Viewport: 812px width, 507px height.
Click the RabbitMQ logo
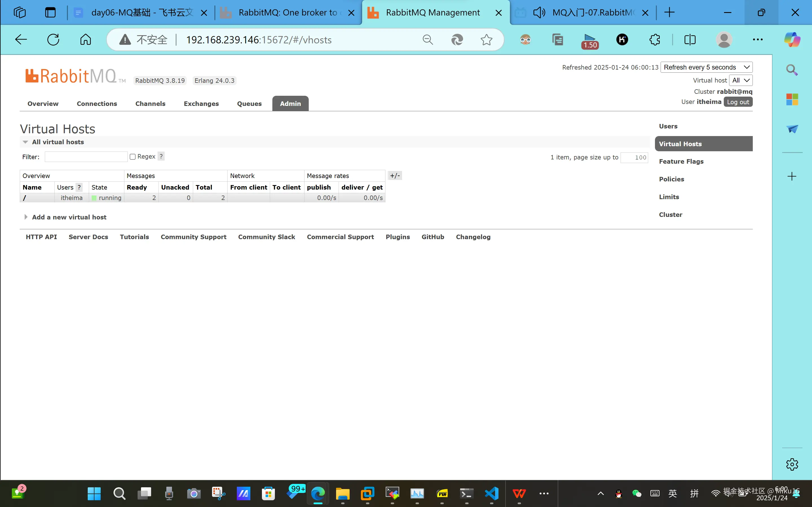click(71, 76)
